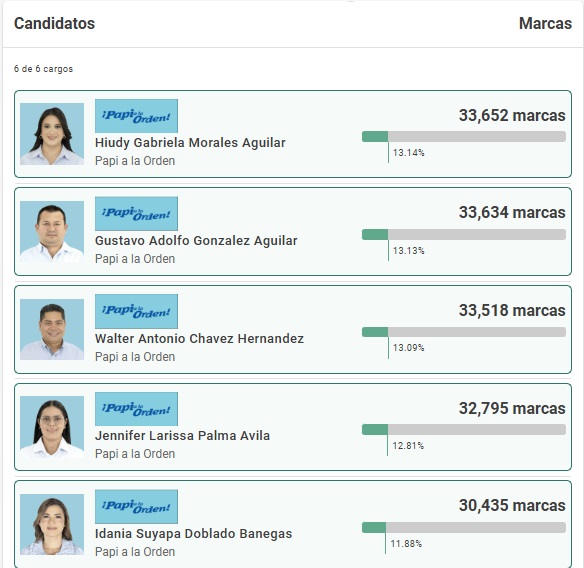Click the Papi a la Orden logo above Idania Suyapa
The height and width of the screenshot is (568, 584).
point(136,507)
